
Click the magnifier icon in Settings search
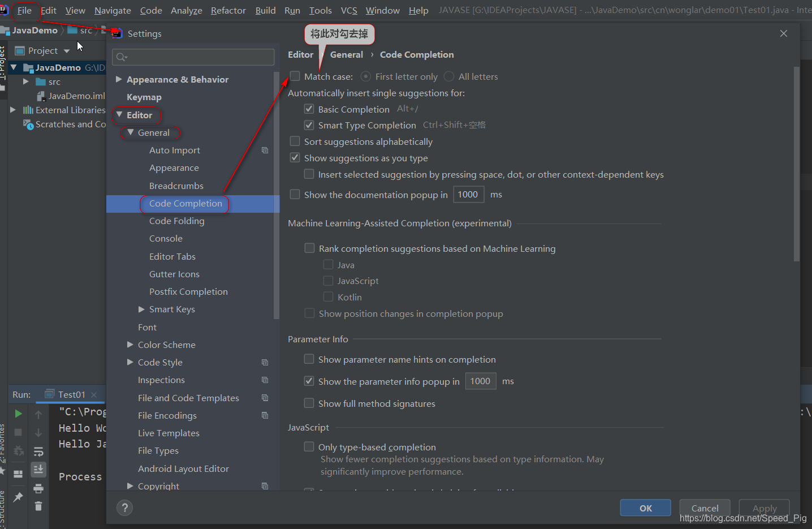[122, 57]
